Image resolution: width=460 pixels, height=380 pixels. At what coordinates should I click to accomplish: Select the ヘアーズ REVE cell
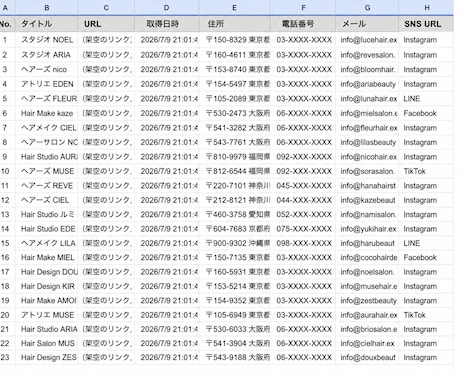tap(47, 186)
